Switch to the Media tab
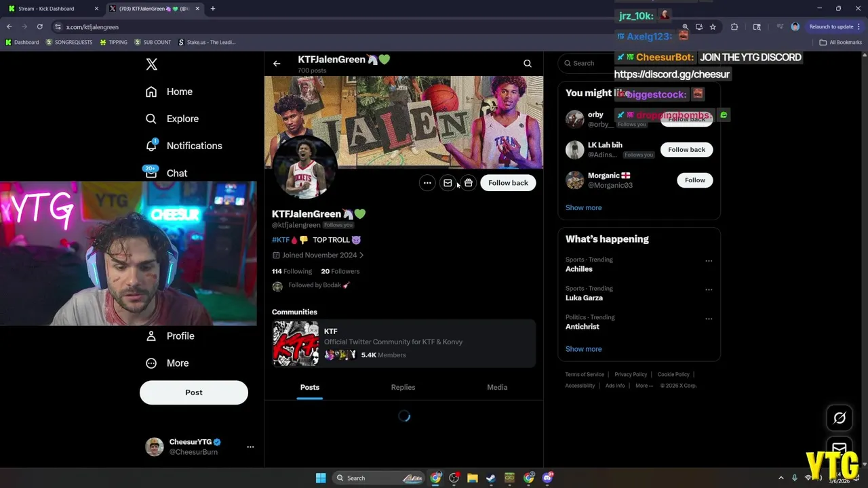The height and width of the screenshot is (488, 868). 497,387
